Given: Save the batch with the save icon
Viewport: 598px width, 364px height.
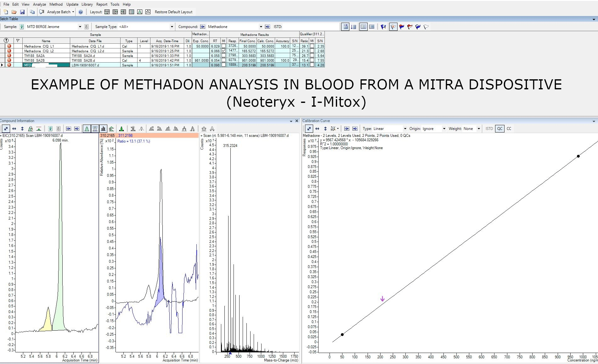Looking at the screenshot, I should 22,12.
